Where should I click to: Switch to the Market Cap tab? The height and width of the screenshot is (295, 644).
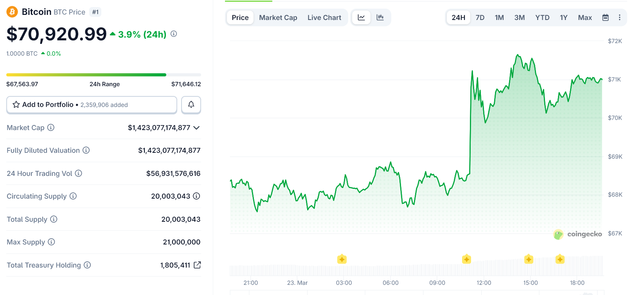click(278, 18)
